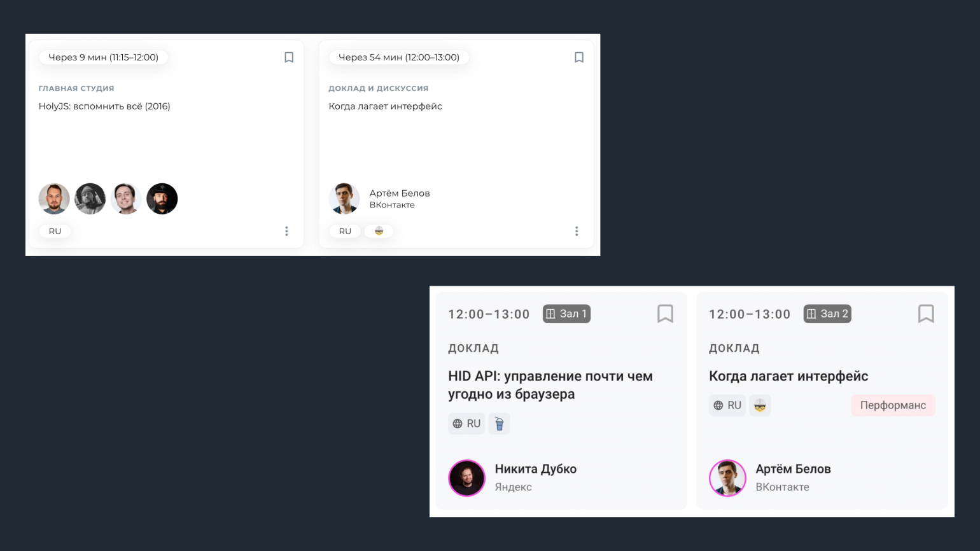The height and width of the screenshot is (551, 980).
Task: Open three-dot menu on the Артём Белов card
Action: 577,231
